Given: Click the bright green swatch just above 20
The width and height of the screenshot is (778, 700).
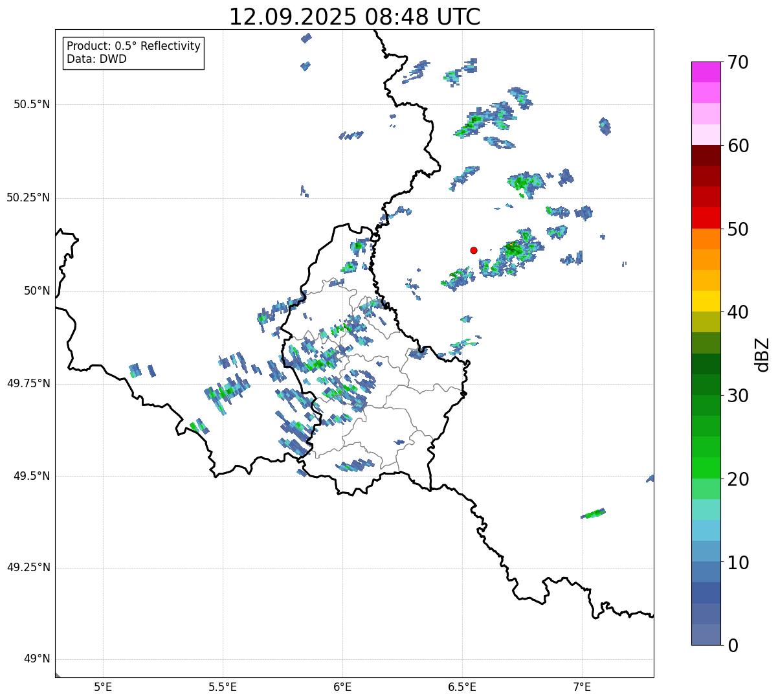Looking at the screenshot, I should [706, 468].
